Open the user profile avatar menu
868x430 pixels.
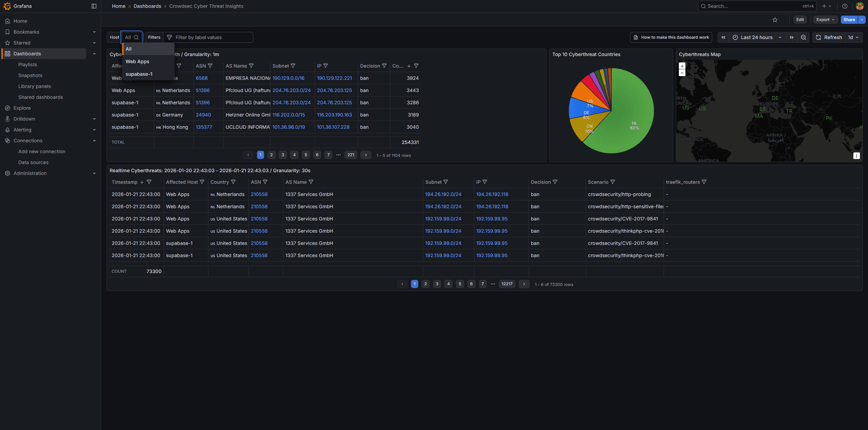(860, 6)
